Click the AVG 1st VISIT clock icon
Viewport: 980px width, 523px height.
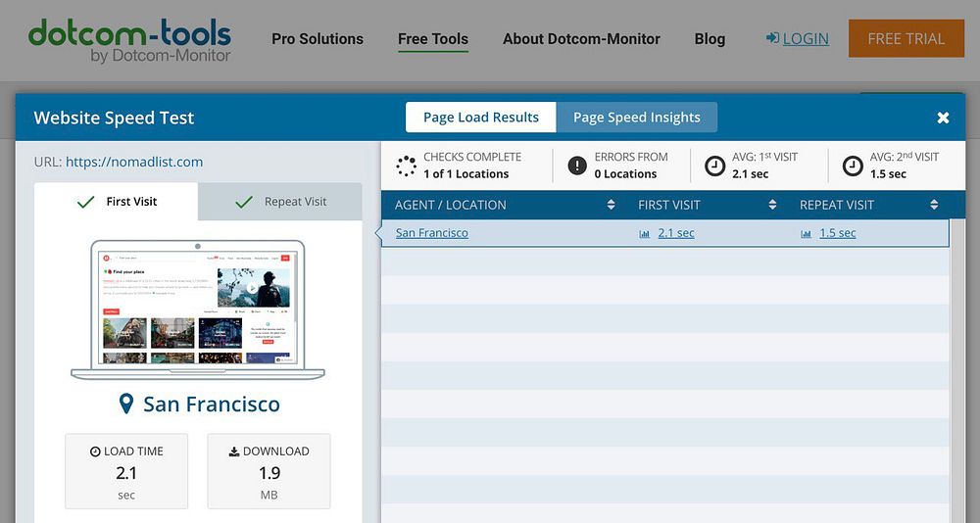click(715, 166)
